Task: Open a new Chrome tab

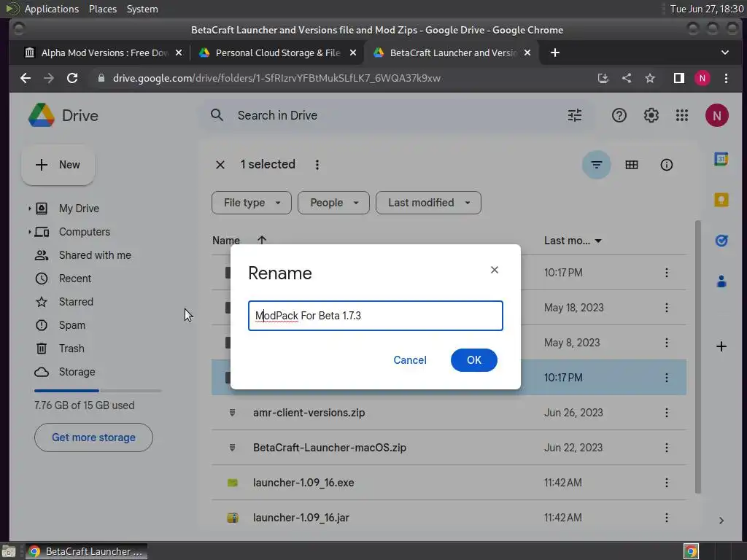Action: click(x=554, y=52)
